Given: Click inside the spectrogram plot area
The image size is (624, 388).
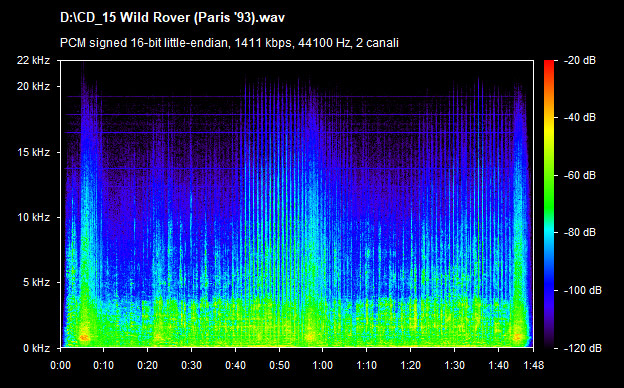Looking at the screenshot, I should (x=297, y=204).
